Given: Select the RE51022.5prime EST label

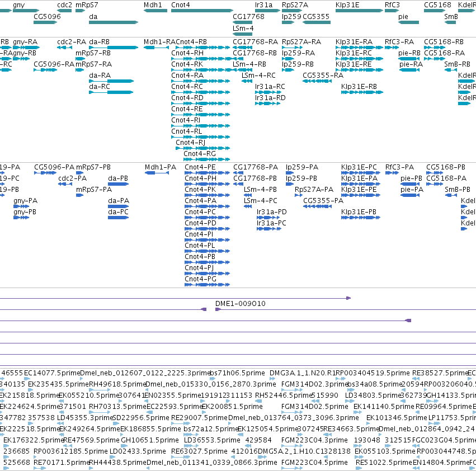Looking at the screenshot, I should [x=384, y=463].
